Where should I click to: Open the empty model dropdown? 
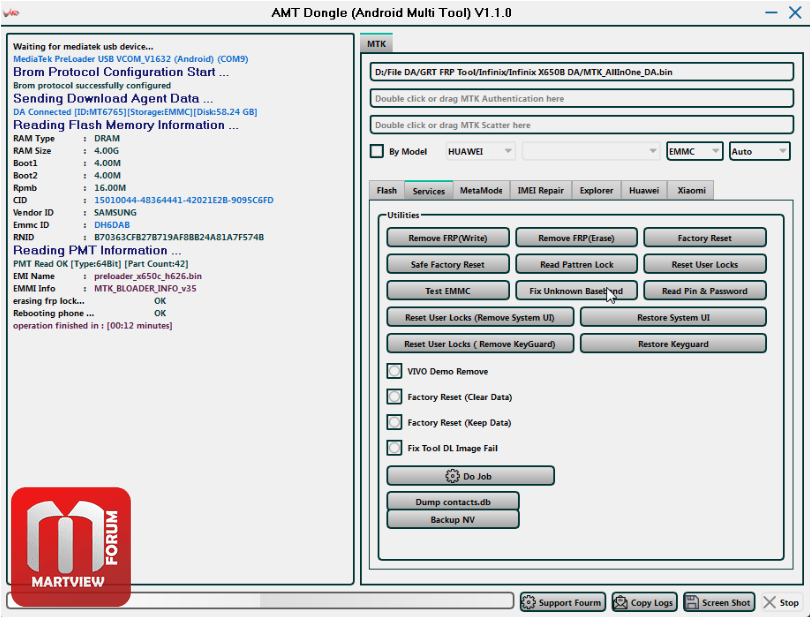[591, 152]
